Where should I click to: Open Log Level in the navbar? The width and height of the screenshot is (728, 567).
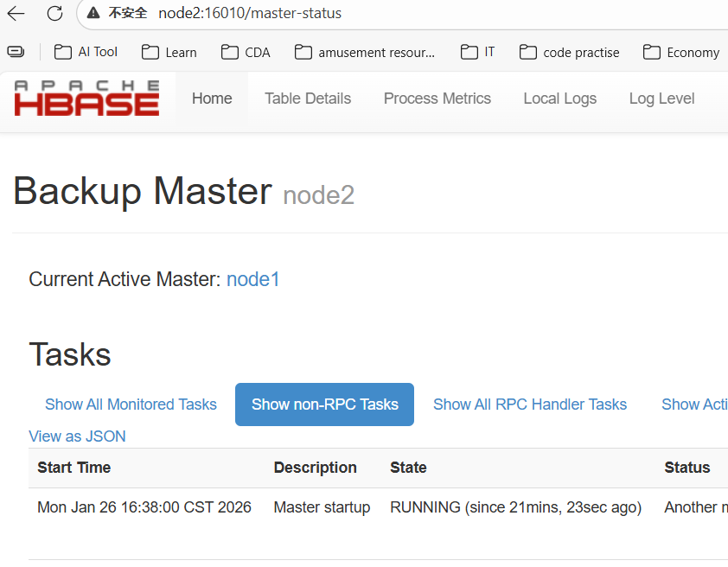tap(661, 99)
